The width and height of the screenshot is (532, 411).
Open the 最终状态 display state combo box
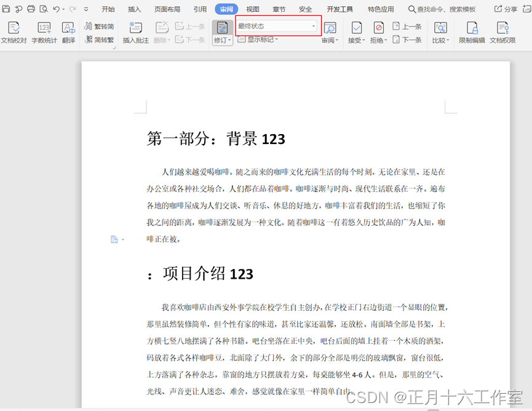tap(277, 26)
